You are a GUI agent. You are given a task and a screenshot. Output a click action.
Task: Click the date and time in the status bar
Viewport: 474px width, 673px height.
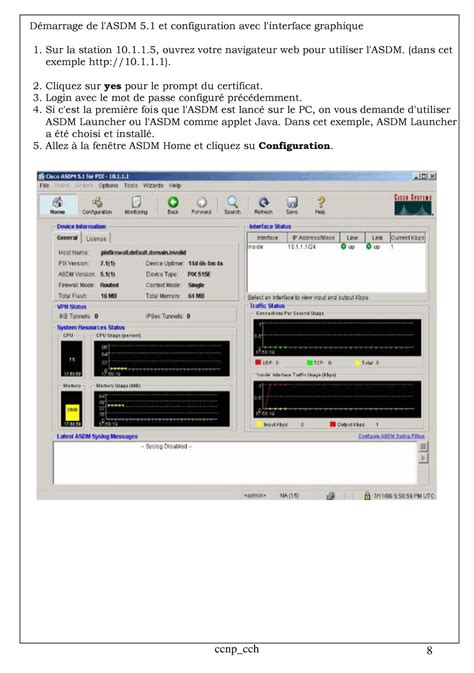click(404, 496)
